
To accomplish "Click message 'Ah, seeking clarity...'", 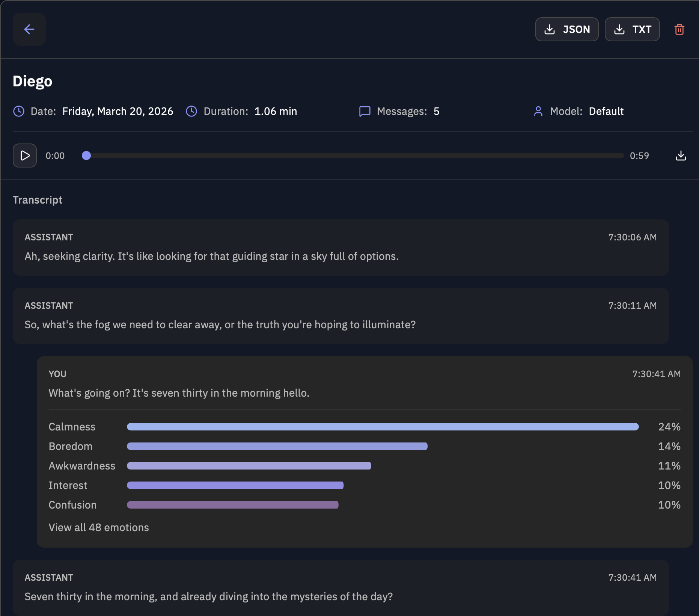I will 212,256.
